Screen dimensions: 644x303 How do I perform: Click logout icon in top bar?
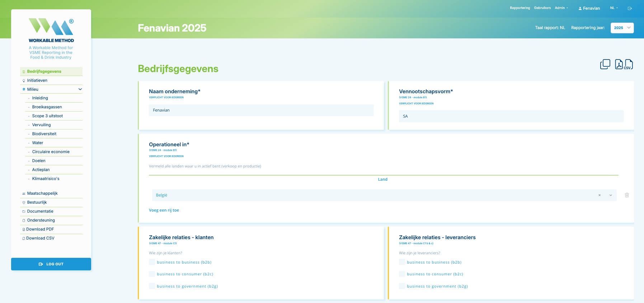[x=630, y=8]
